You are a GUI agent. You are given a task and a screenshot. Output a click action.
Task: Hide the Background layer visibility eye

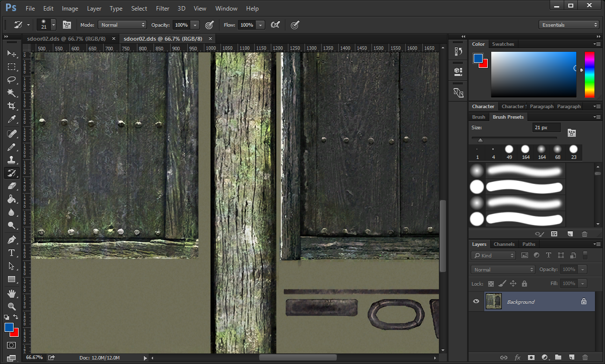pyautogui.click(x=476, y=302)
